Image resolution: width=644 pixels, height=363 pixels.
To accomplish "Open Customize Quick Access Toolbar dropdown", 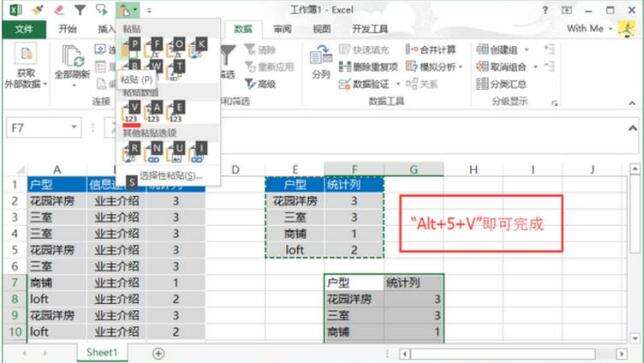I will [x=149, y=10].
